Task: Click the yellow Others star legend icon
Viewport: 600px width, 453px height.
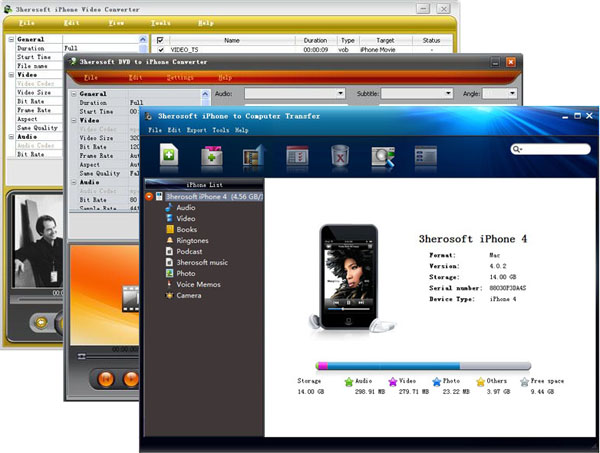Action: 481,381
